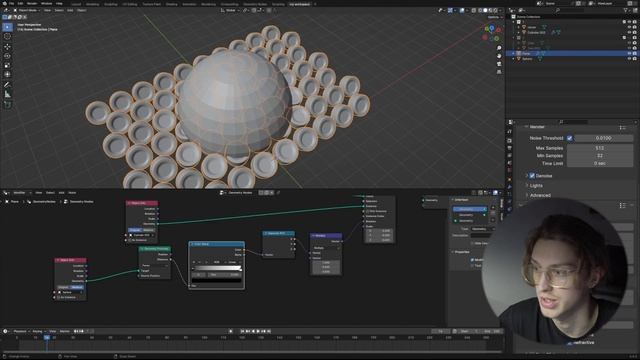Toggle the Noise Threshold checkbox
This screenshot has height=360, width=640.
570,138
